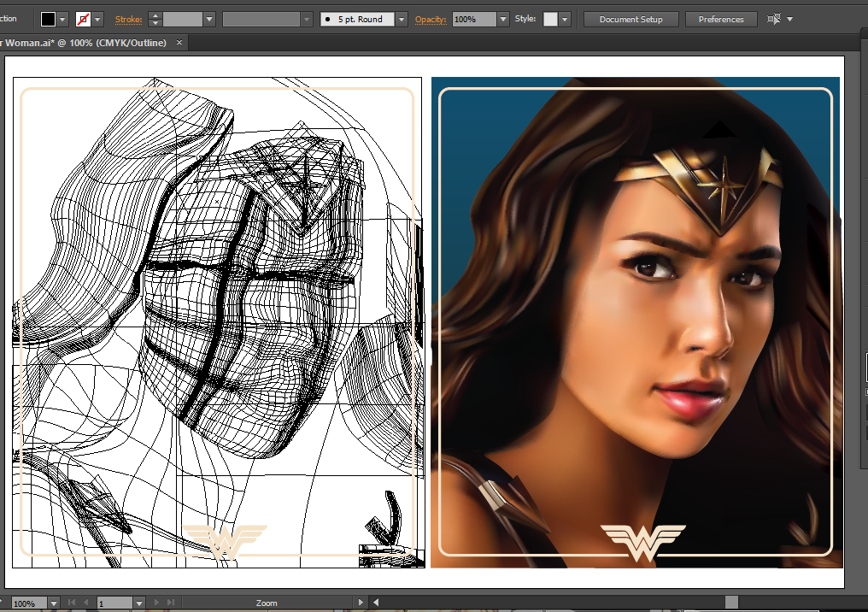868x612 pixels.
Task: Go to next artboard
Action: [x=156, y=603]
